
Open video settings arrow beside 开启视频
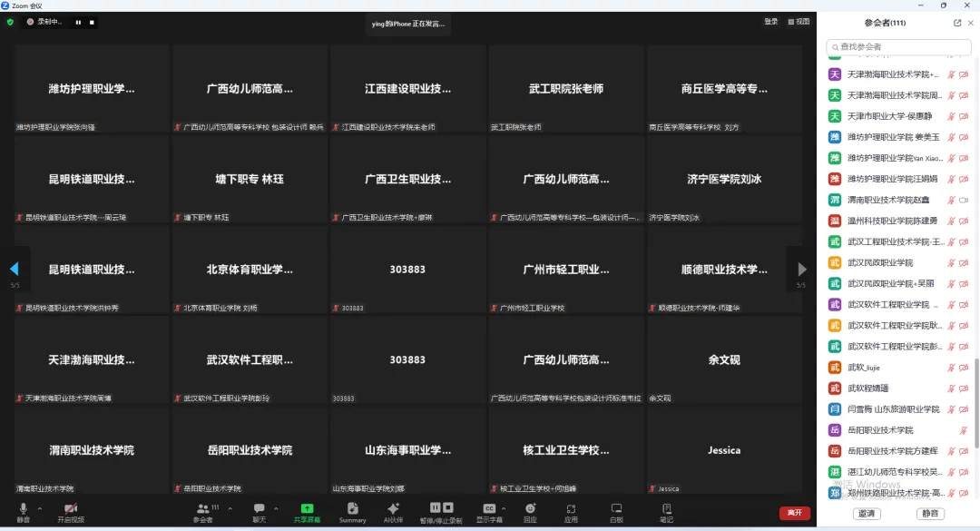pyautogui.click(x=89, y=506)
